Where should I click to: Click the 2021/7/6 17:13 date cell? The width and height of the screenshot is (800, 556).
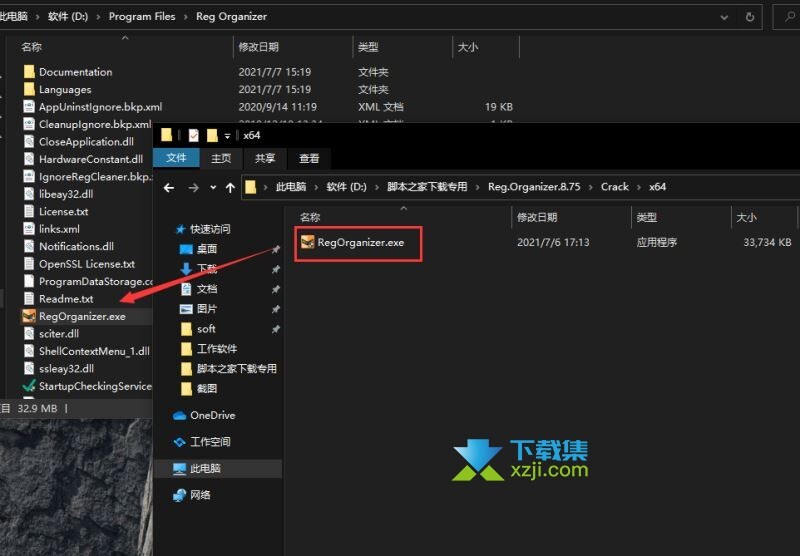pyautogui.click(x=553, y=242)
